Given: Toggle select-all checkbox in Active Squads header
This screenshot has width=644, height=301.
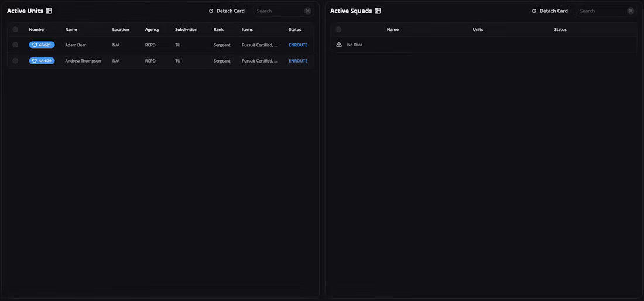Looking at the screenshot, I should [x=338, y=29].
